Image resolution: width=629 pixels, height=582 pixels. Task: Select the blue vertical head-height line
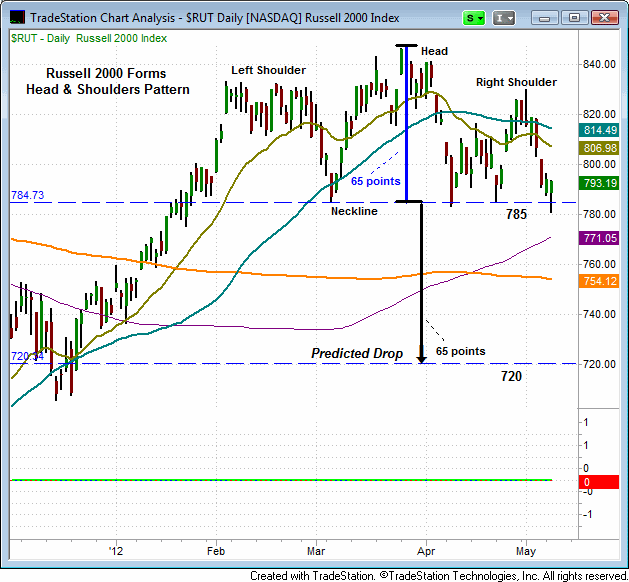[406, 124]
